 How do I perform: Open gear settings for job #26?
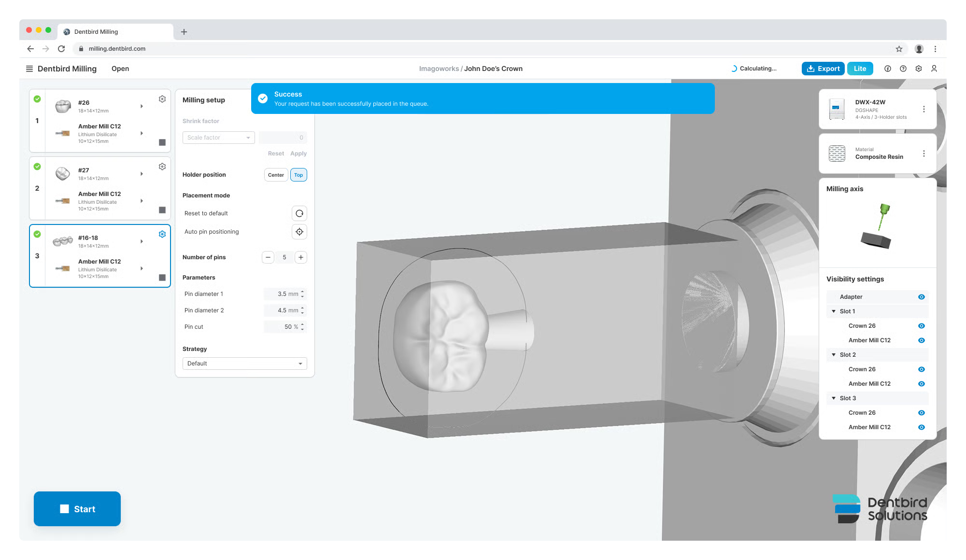[x=162, y=99]
